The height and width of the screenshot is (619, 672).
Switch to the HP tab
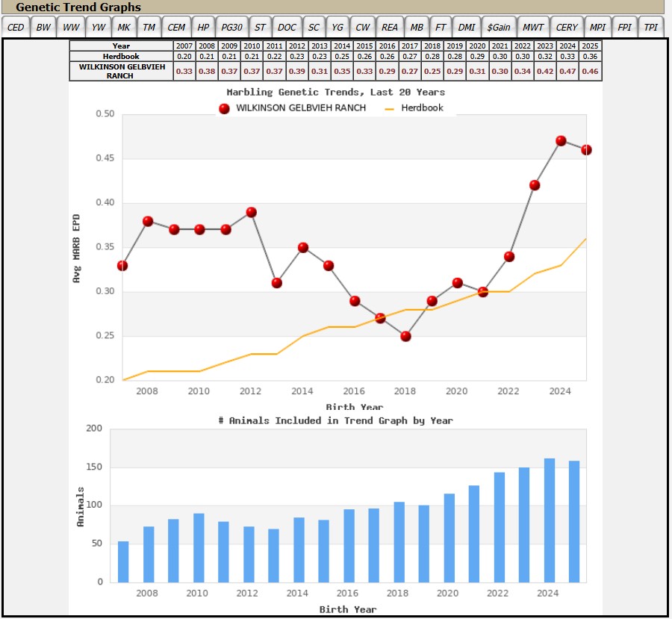coord(203,27)
